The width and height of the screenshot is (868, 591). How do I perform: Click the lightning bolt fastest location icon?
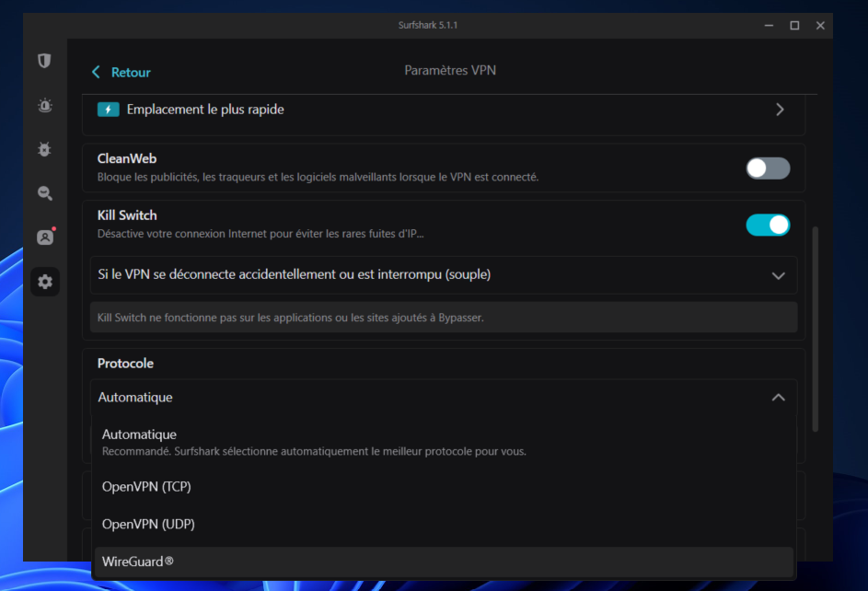click(109, 110)
